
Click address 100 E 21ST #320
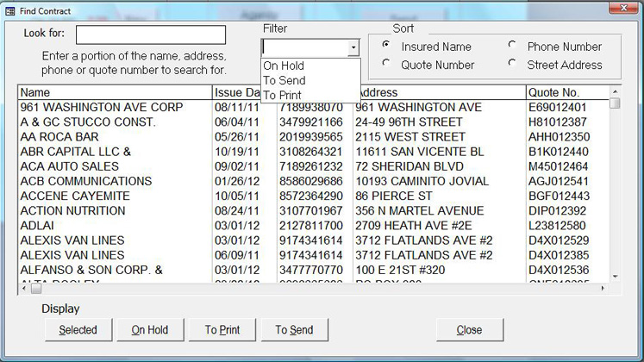tap(400, 270)
